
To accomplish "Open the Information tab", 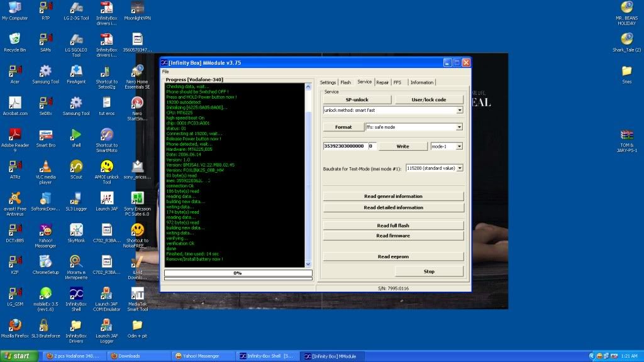I will pos(422,82).
